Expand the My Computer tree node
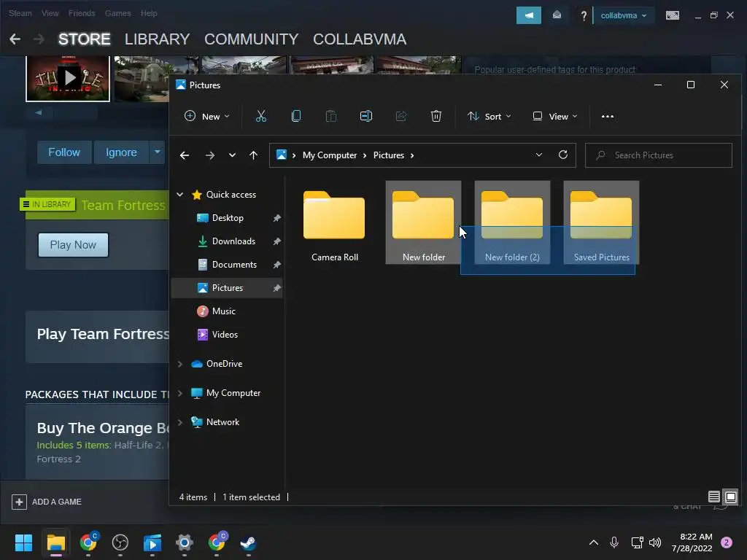747x560 pixels. click(180, 393)
